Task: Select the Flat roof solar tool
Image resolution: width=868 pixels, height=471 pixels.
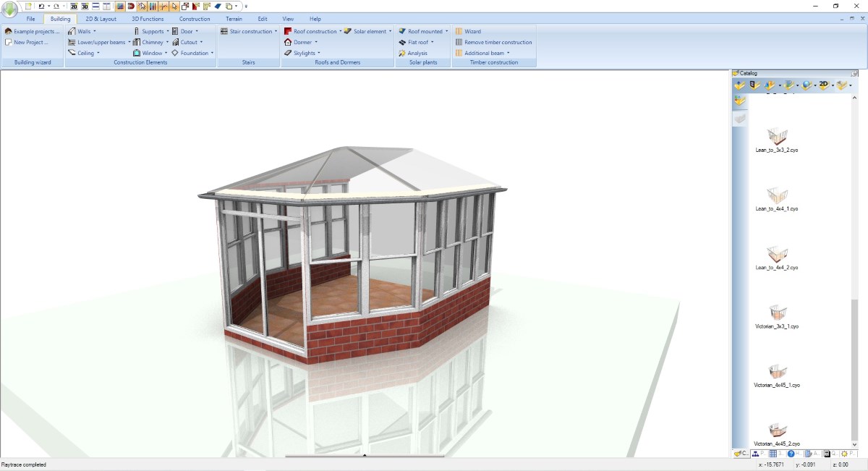Action: (x=415, y=42)
